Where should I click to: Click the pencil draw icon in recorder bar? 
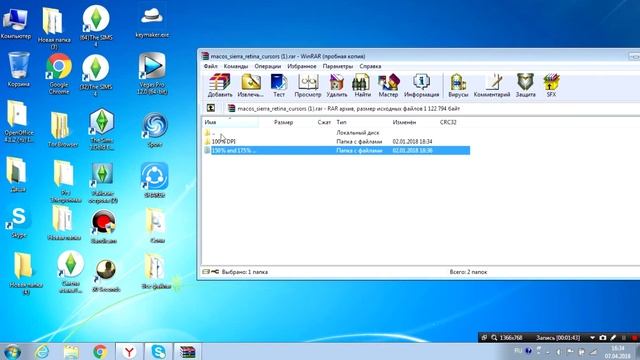(613, 338)
